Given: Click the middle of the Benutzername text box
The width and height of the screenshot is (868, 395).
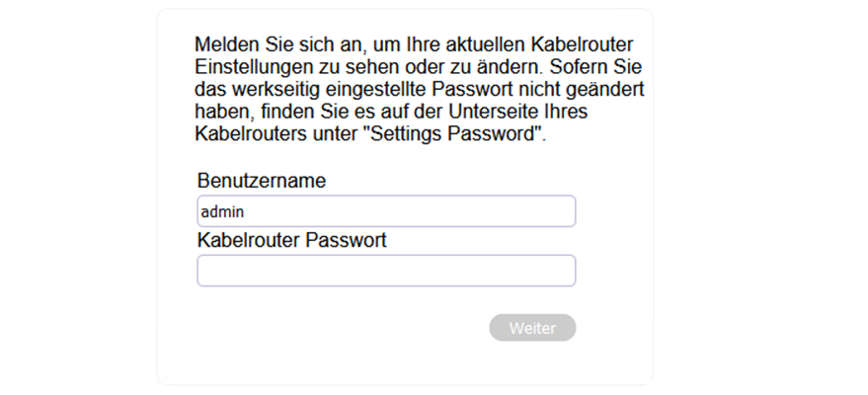Looking at the screenshot, I should (x=386, y=211).
